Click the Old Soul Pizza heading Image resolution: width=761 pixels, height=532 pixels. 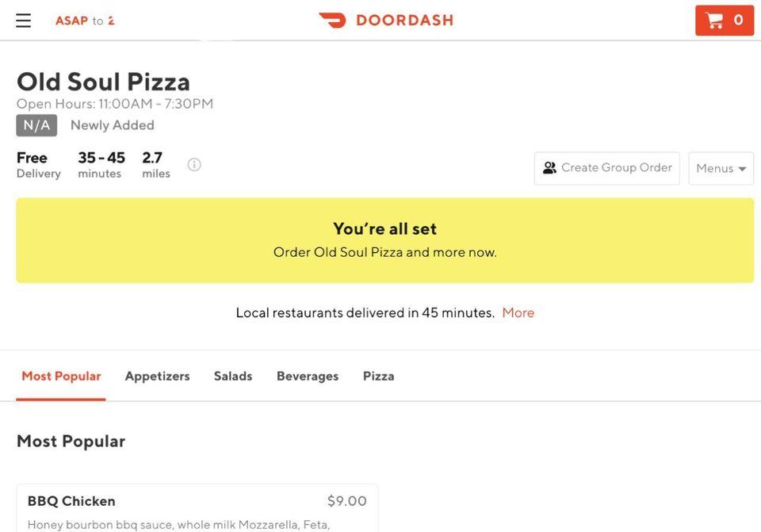click(x=103, y=82)
